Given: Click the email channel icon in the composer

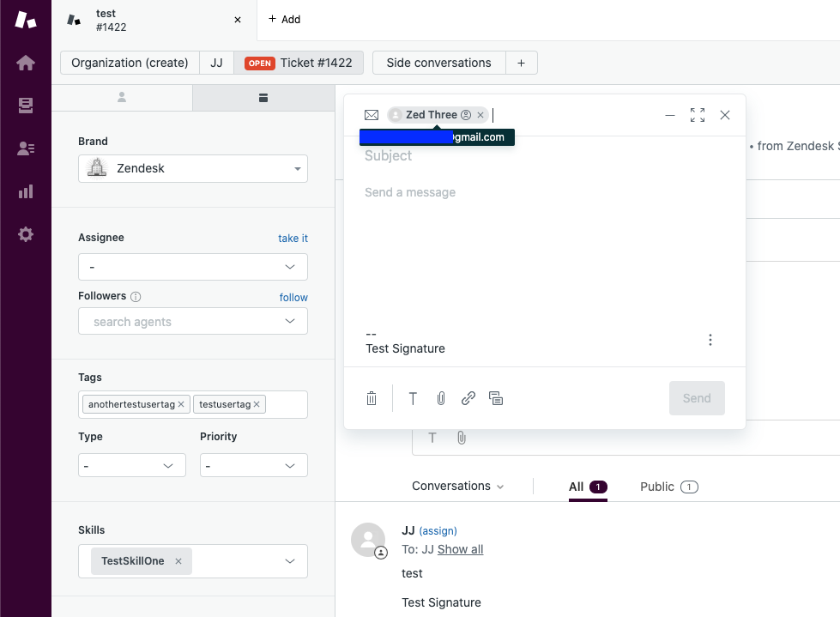Looking at the screenshot, I should click(x=372, y=114).
